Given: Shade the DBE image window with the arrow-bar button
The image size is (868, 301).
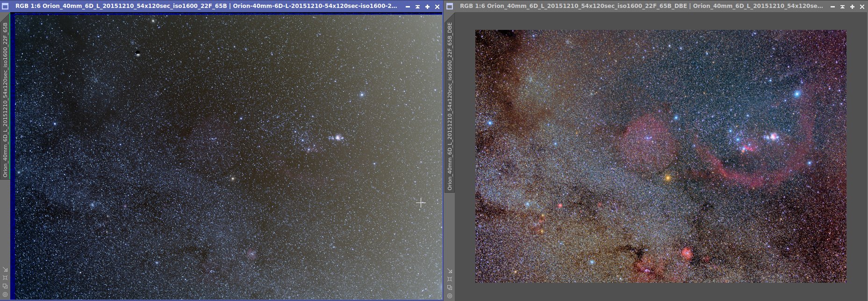Looking at the screenshot, I should coord(842,7).
